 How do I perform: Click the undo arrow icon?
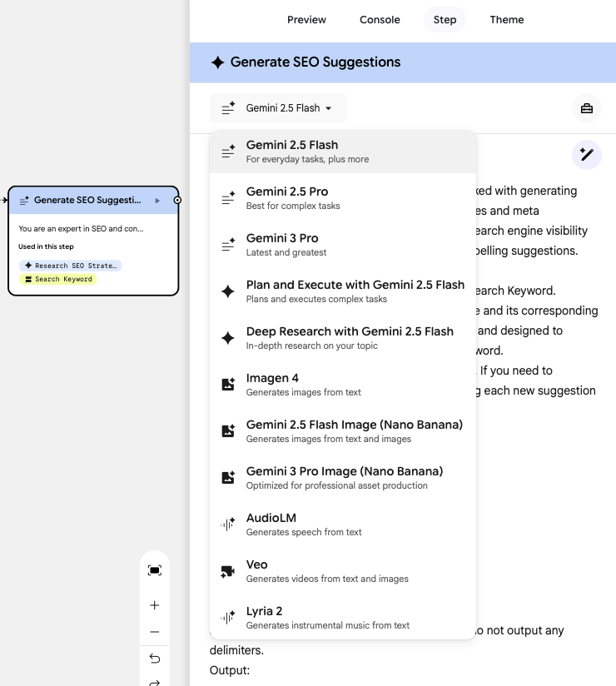tap(154, 659)
